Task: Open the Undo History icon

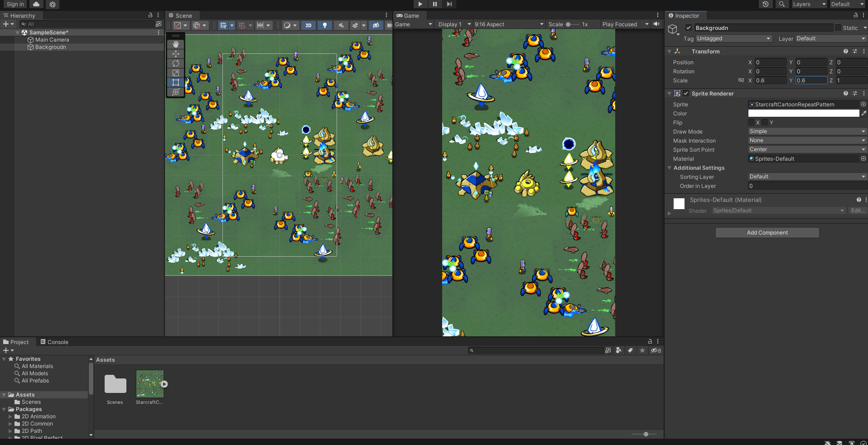Action: [766, 4]
